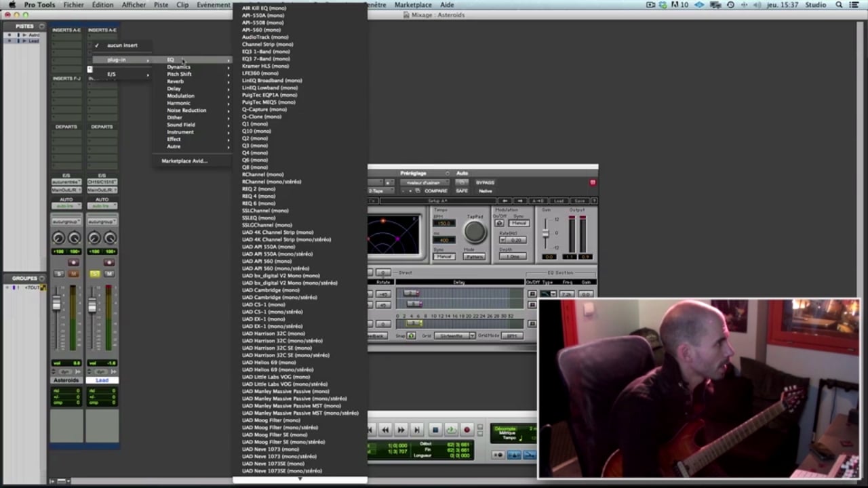Click the Play transport button

451,430
